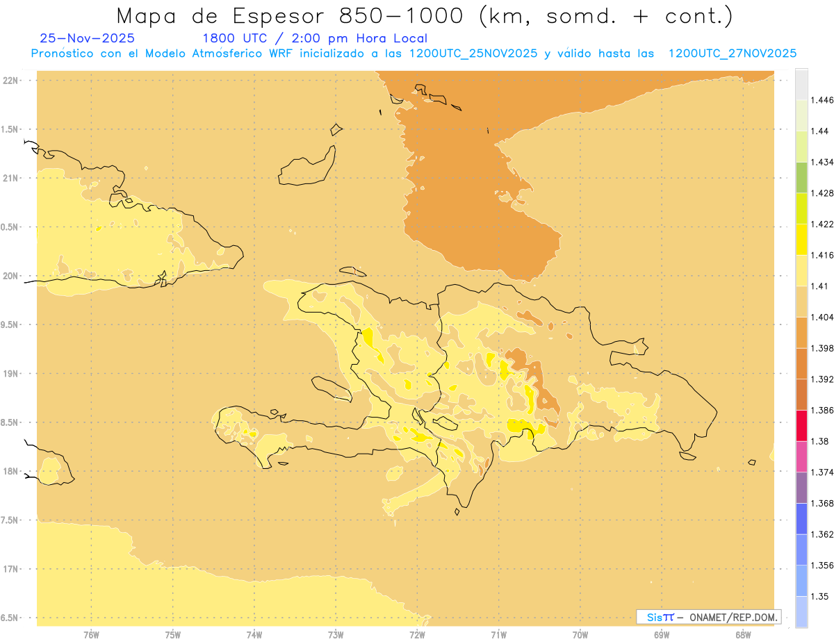Click the '19N' latitude label
This screenshot has width=834, height=644.
(10, 374)
